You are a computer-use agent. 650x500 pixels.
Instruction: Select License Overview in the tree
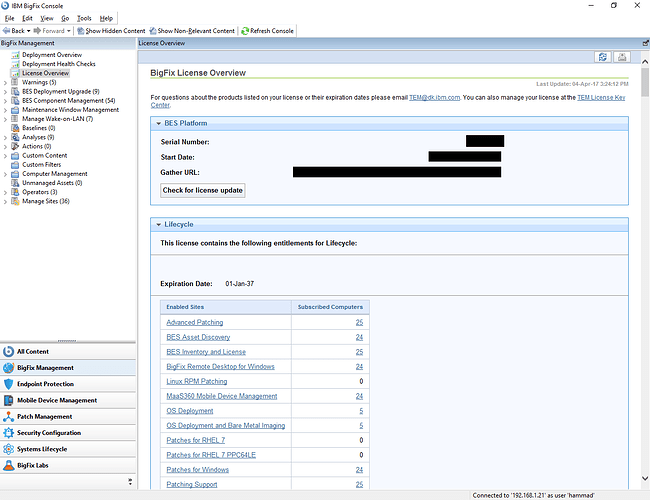point(46,73)
